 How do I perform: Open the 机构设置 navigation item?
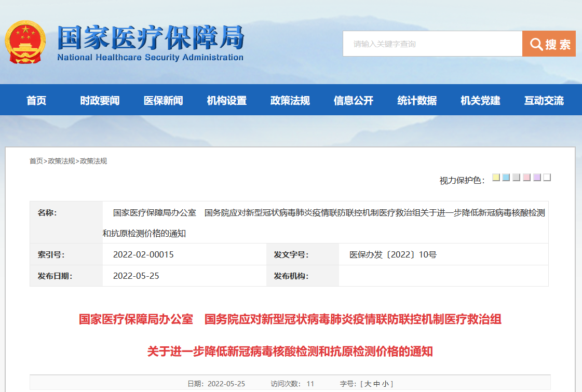tap(227, 100)
